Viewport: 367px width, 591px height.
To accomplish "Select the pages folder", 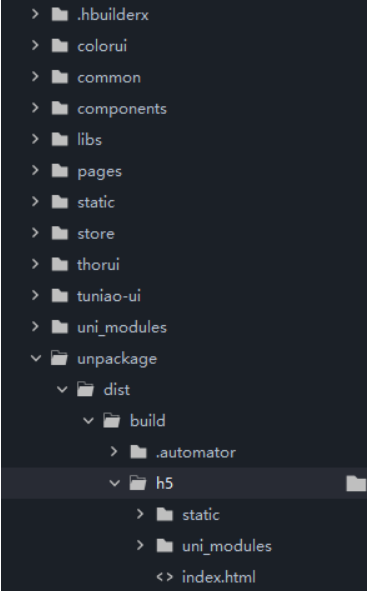I will (x=99, y=171).
